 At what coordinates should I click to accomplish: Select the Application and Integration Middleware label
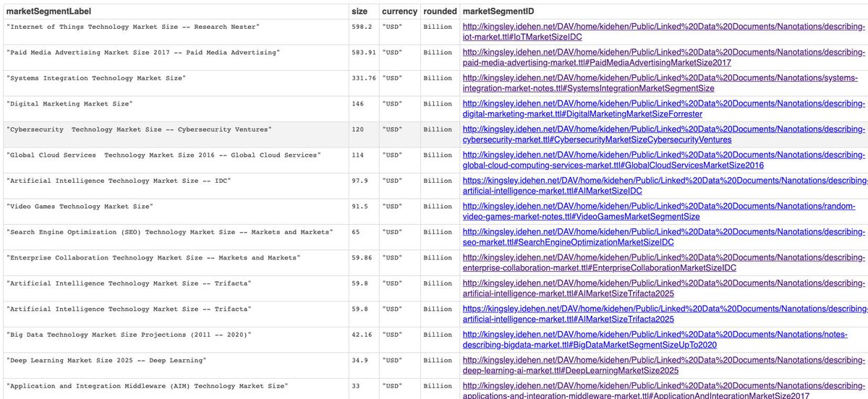(x=148, y=386)
